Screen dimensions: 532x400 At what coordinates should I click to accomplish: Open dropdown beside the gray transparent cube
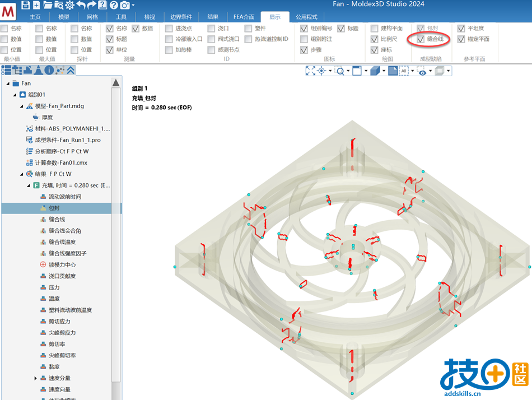click(448, 71)
